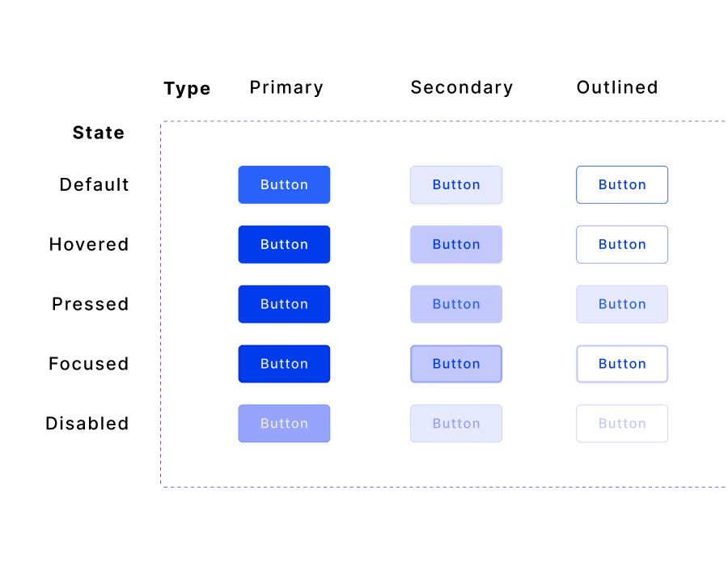Click the Default Secondary button
728x566 pixels.
click(x=456, y=184)
